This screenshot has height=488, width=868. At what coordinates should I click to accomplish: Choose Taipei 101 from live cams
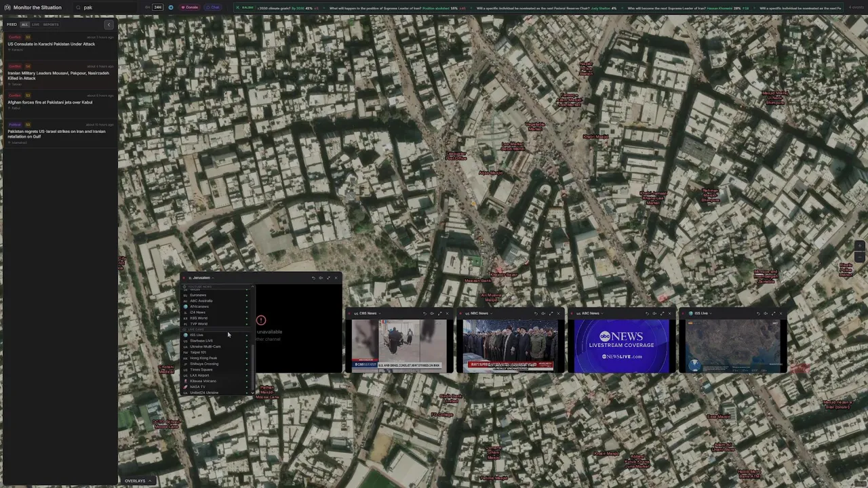(x=216, y=352)
